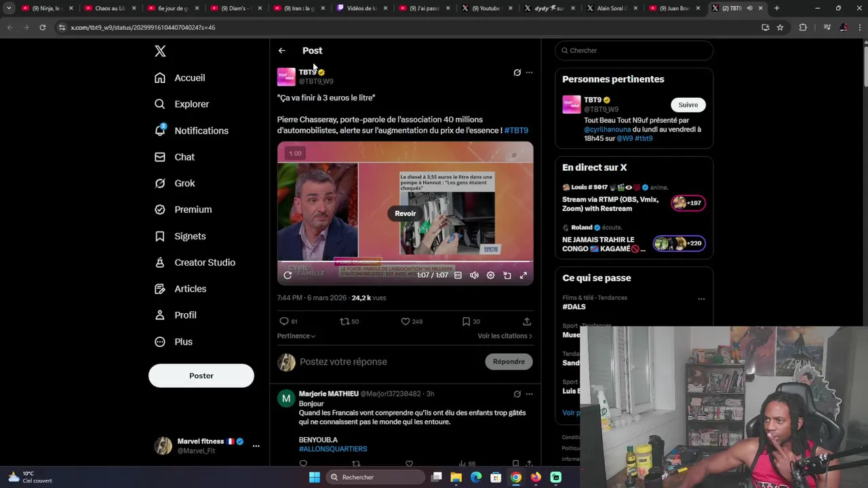Click the Chercher search field
Image resolution: width=868 pixels, height=488 pixels.
coord(634,51)
